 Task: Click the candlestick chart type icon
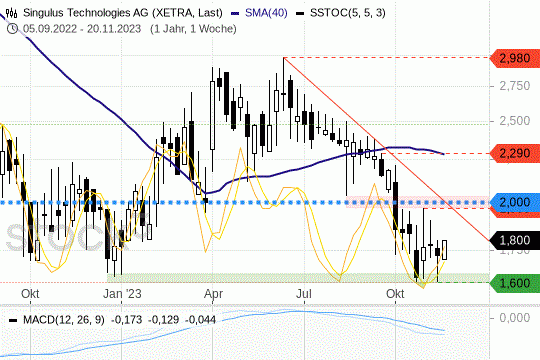(11, 13)
